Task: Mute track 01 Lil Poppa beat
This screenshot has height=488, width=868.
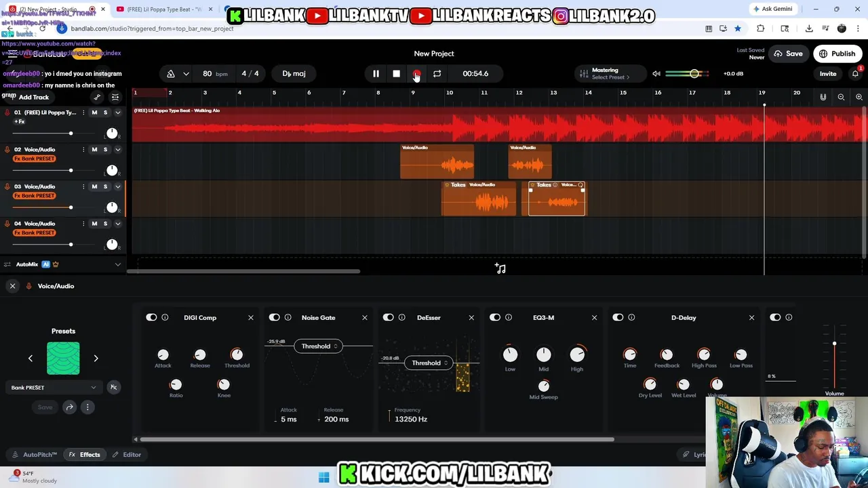Action: 94,112
